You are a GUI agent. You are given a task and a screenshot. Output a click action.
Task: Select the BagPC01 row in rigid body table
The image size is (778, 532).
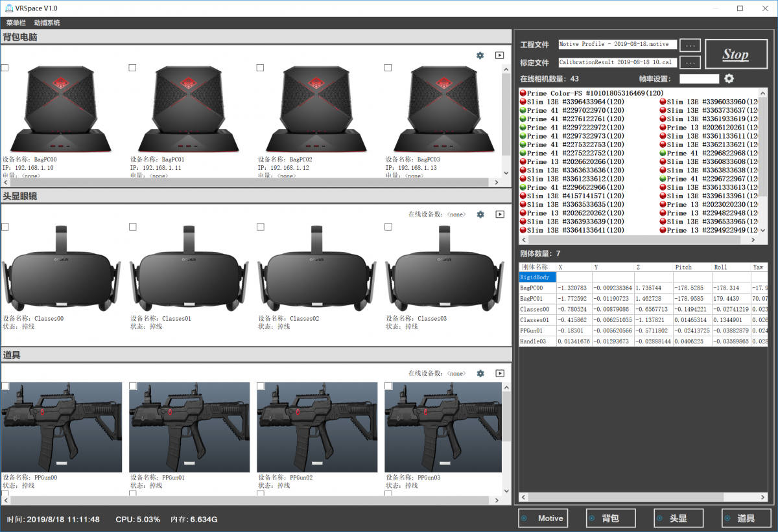[535, 298]
